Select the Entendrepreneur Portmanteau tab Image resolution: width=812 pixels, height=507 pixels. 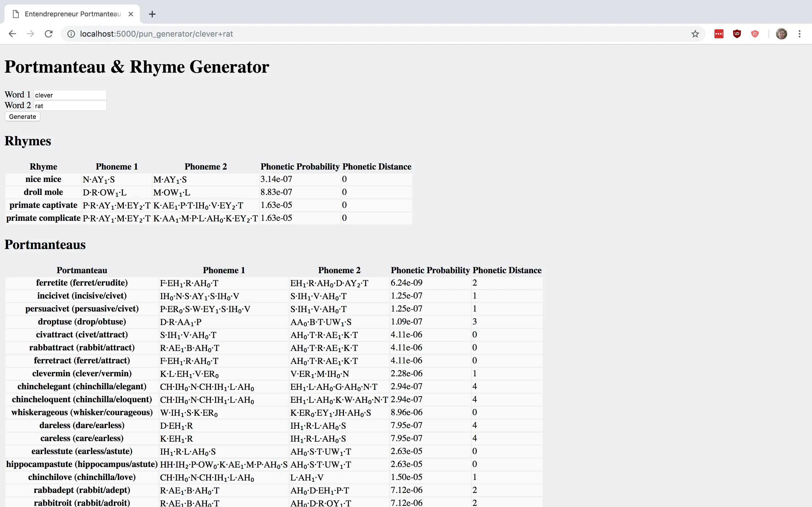click(x=72, y=14)
